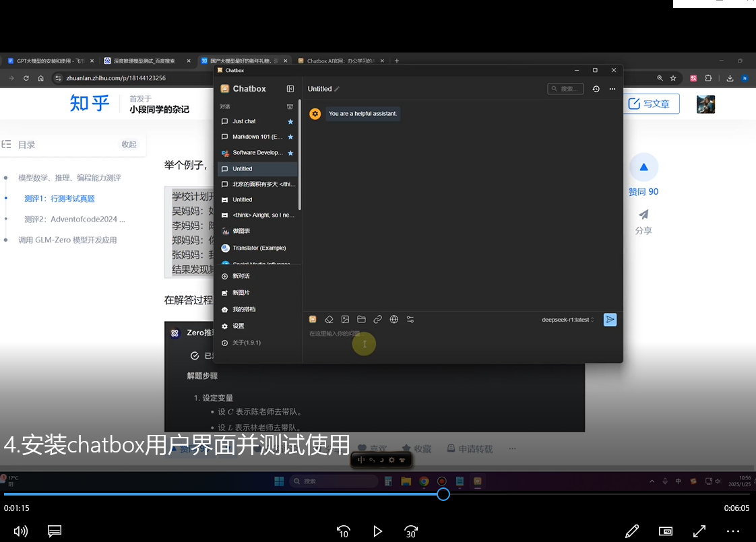Unstar the Software Develop... conversation
756x542 pixels.
pos(290,153)
